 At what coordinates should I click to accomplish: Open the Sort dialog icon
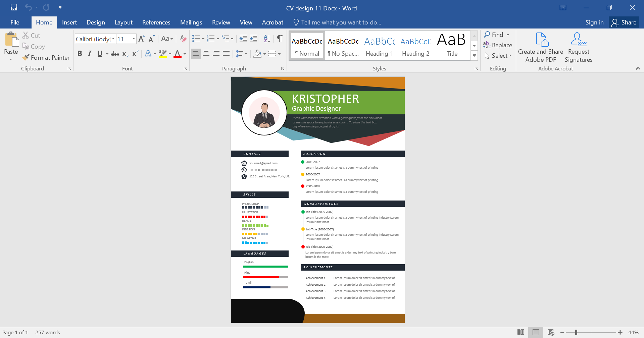click(x=267, y=39)
